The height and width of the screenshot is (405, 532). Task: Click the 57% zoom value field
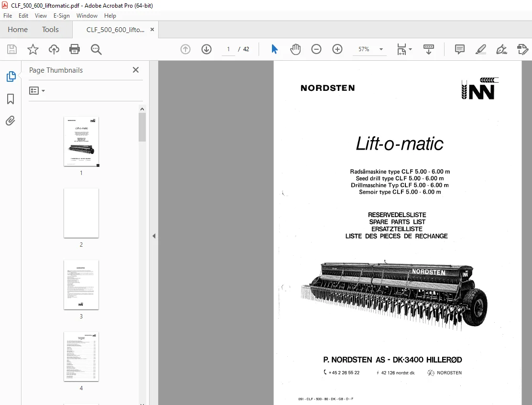[x=364, y=49]
